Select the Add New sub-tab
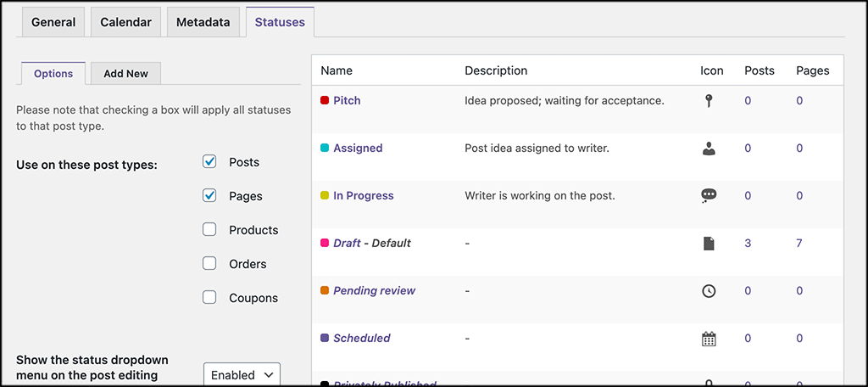The image size is (868, 387). coord(125,74)
